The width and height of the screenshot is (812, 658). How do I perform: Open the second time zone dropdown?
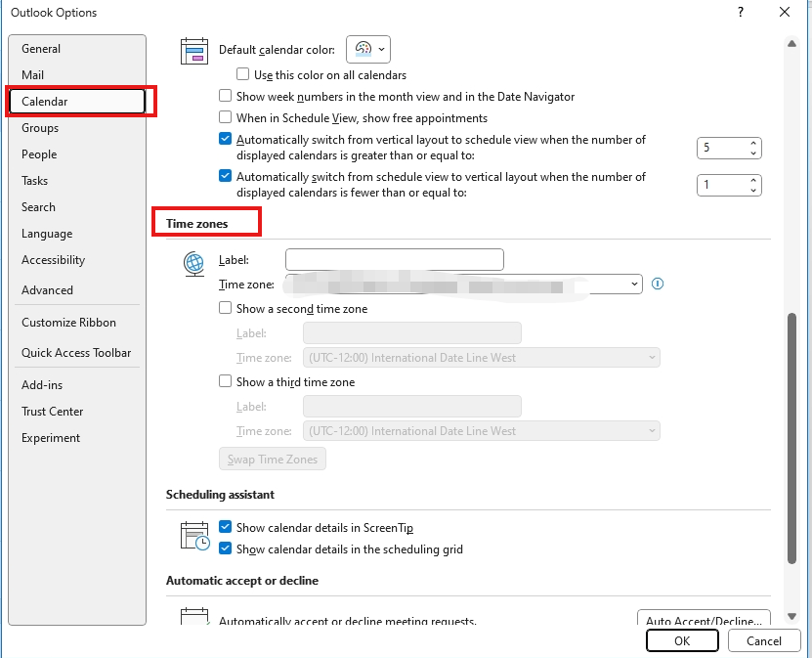482,358
